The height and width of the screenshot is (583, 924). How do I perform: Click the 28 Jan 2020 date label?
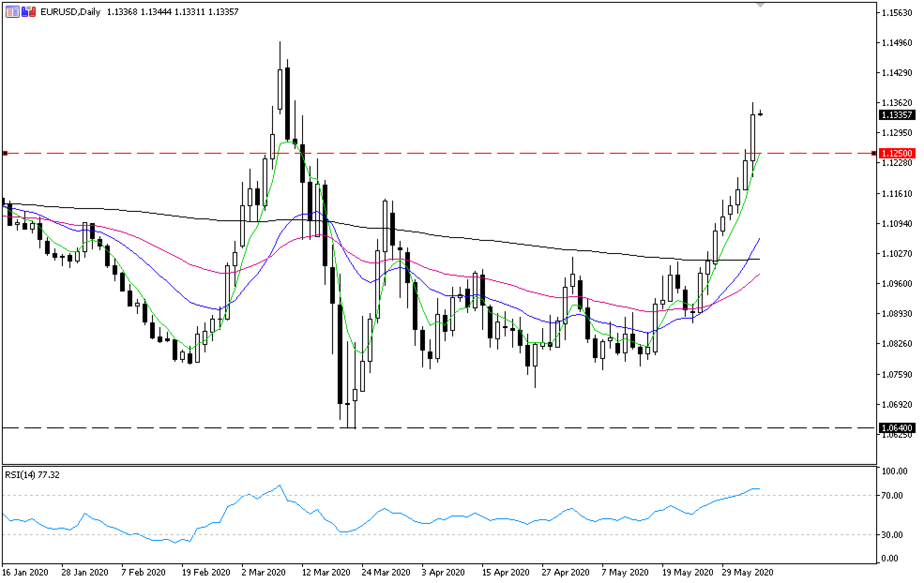coord(85,572)
